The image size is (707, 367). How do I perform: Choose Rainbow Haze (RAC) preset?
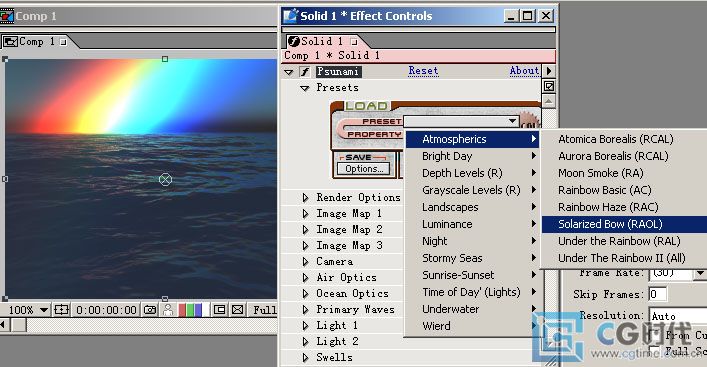624,207
